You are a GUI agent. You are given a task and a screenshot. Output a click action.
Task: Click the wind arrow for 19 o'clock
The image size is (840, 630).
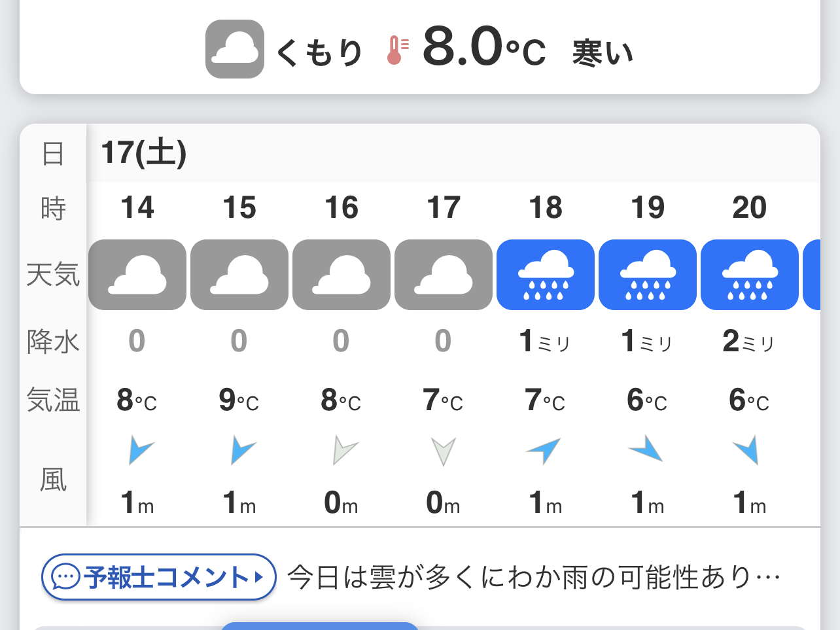pos(646,449)
